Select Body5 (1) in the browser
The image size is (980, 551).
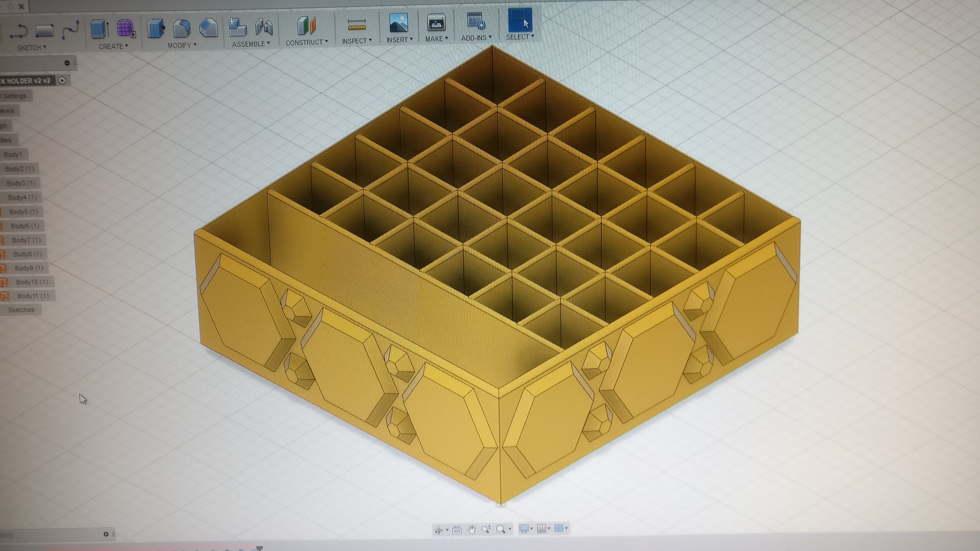[x=24, y=212]
